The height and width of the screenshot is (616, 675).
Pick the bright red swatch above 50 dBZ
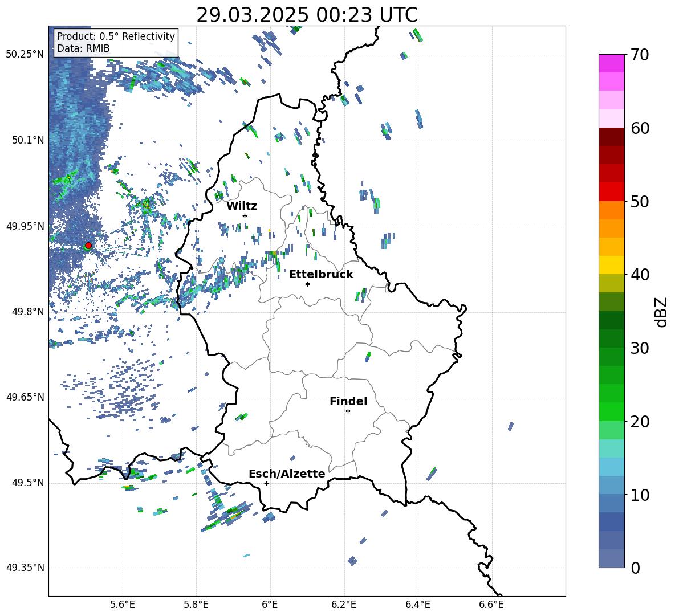(x=611, y=192)
